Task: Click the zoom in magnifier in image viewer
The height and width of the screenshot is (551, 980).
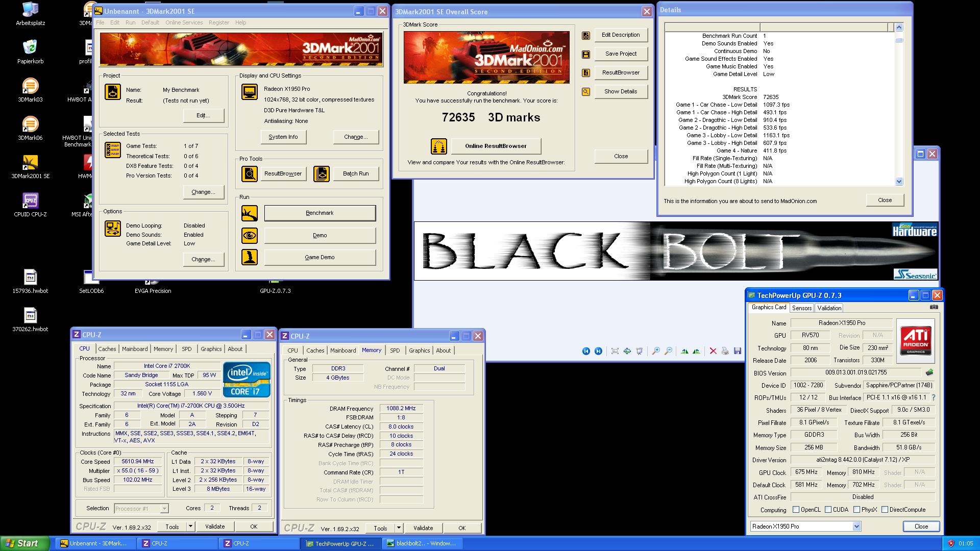Action: click(x=656, y=351)
